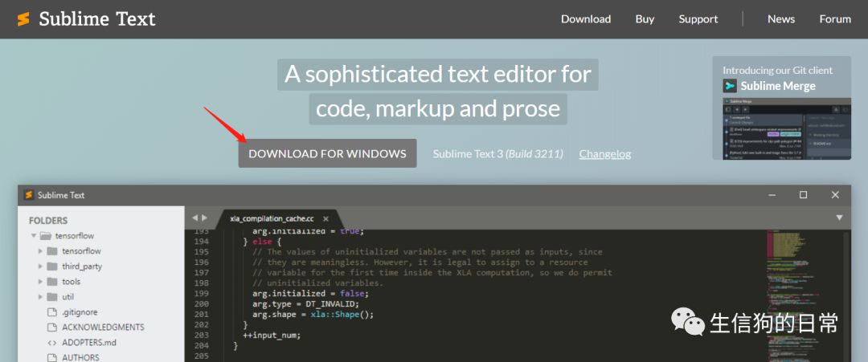The height and width of the screenshot is (362, 868).
Task: Click the DOWNLOAD FOR WINDOWS button
Action: pos(327,153)
